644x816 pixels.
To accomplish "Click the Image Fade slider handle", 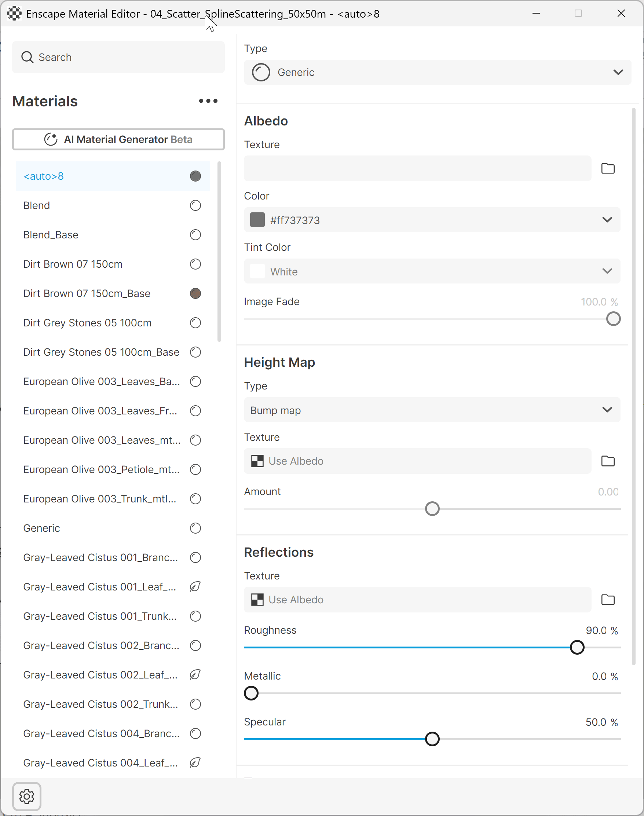I will [614, 319].
